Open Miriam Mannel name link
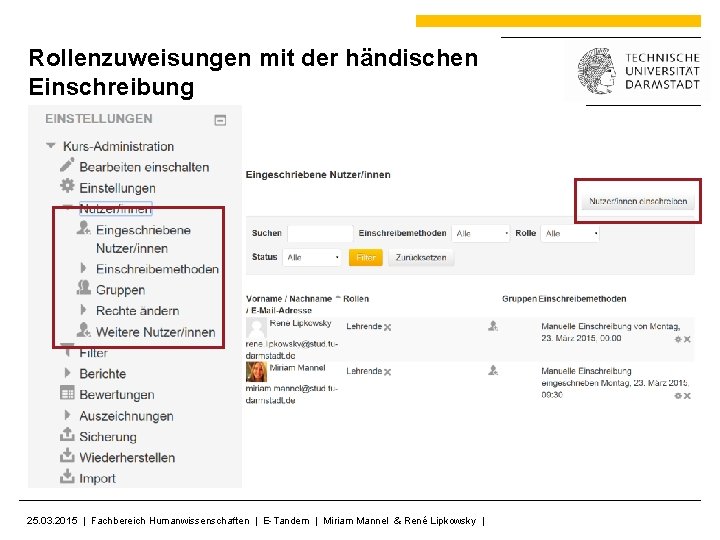This screenshot has width=720, height=540. (x=298, y=368)
